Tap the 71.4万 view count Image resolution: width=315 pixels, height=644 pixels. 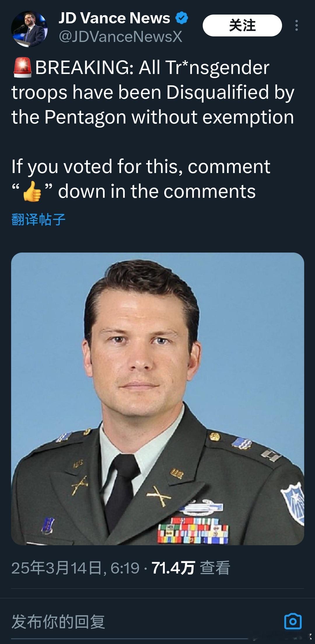click(173, 568)
